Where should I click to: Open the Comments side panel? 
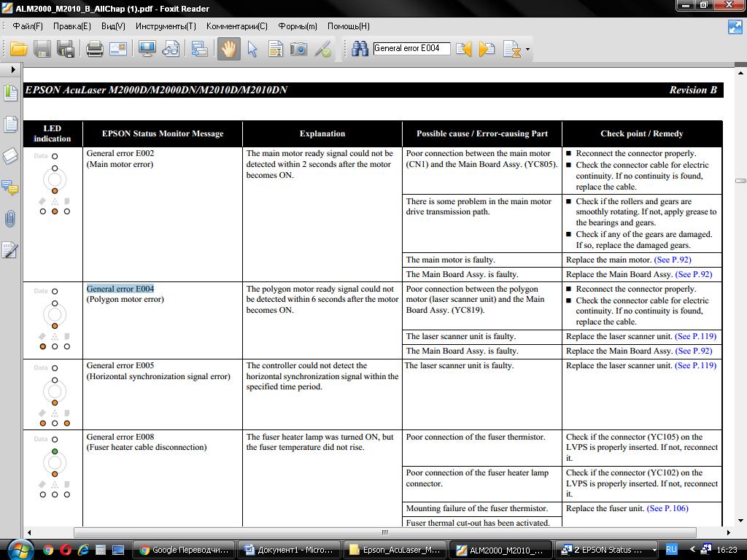pyautogui.click(x=10, y=187)
